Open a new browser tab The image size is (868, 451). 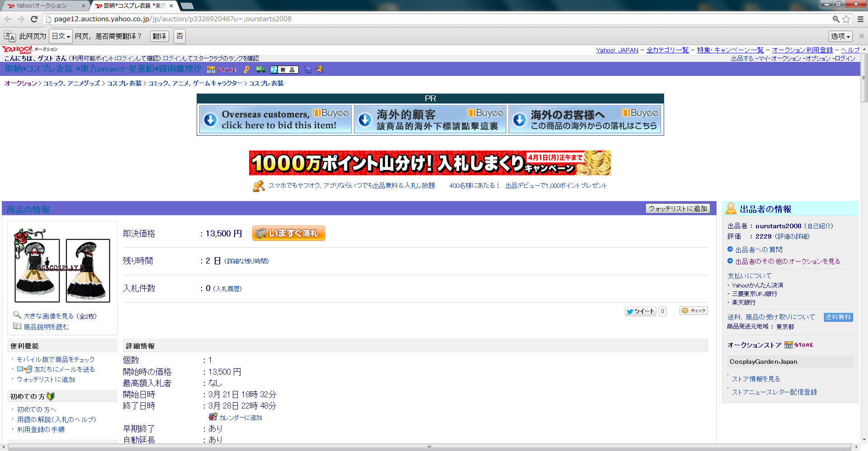click(187, 6)
